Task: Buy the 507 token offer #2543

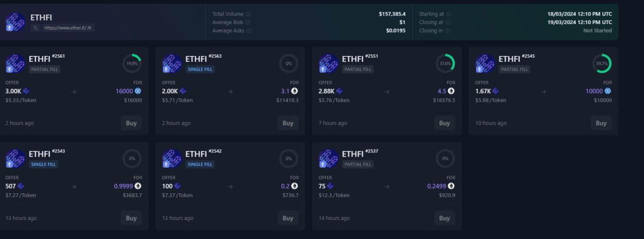Action: click(x=131, y=218)
